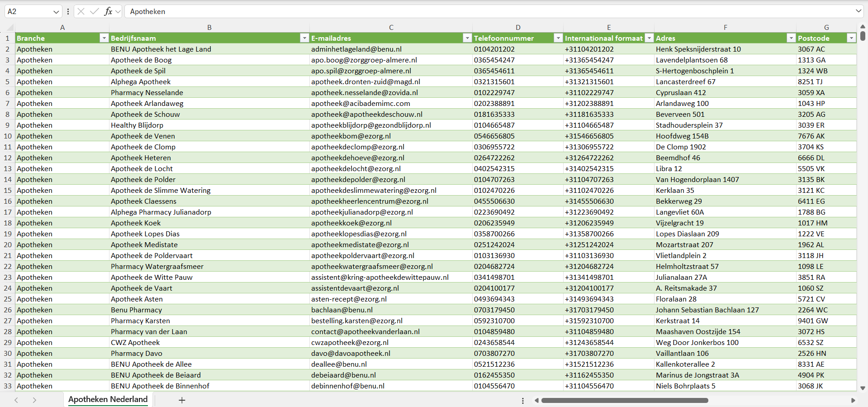Click the Cancel X icon in formula bar
The width and height of the screenshot is (868, 407).
pos(81,11)
